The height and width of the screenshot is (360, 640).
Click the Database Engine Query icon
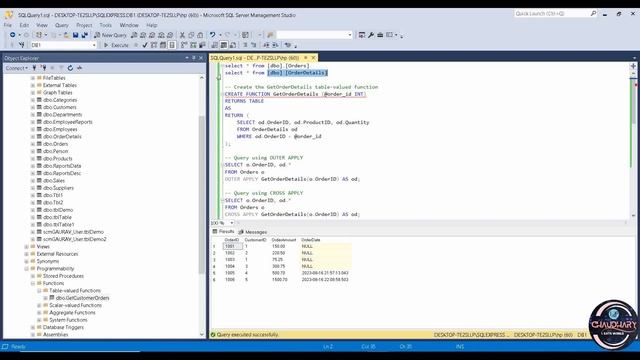pos(134,35)
